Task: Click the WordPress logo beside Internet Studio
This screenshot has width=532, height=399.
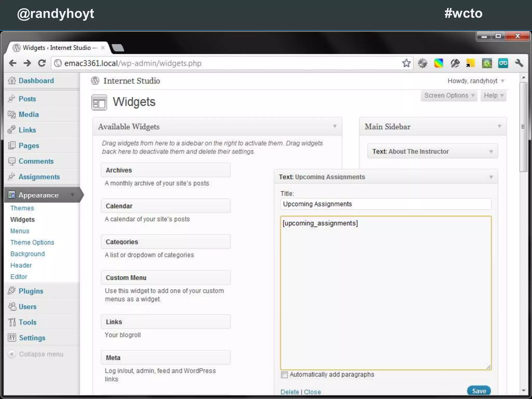Action: tap(95, 81)
